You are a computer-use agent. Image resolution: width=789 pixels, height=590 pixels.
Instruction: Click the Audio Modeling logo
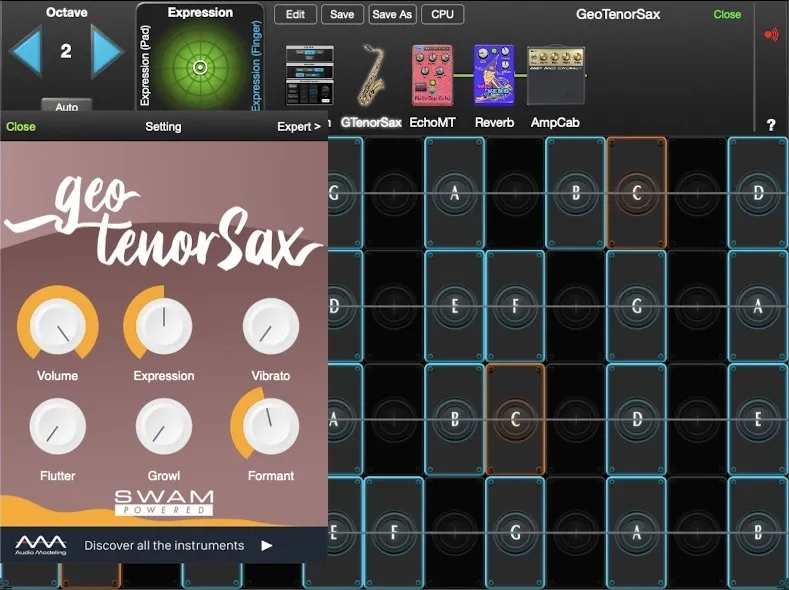(40, 545)
